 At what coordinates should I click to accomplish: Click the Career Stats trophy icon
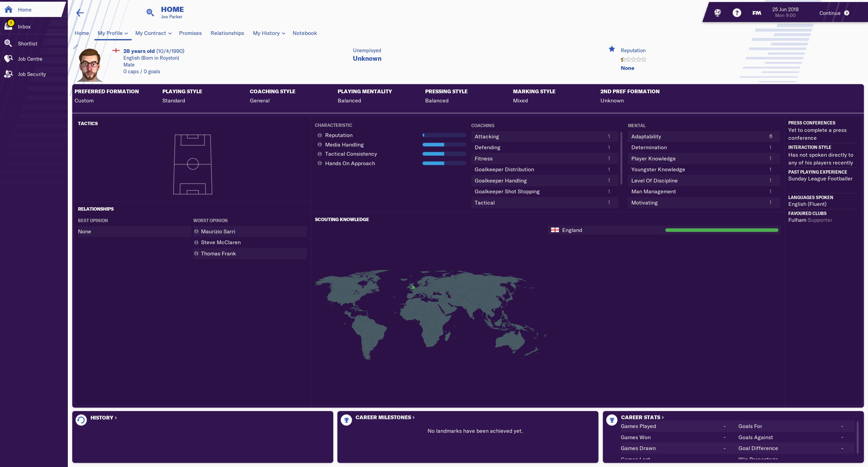(x=612, y=420)
